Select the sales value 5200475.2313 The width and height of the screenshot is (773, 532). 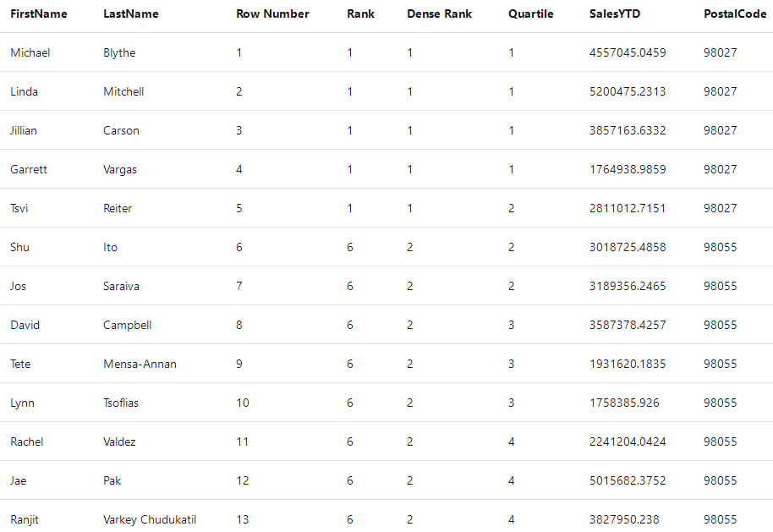click(x=628, y=91)
